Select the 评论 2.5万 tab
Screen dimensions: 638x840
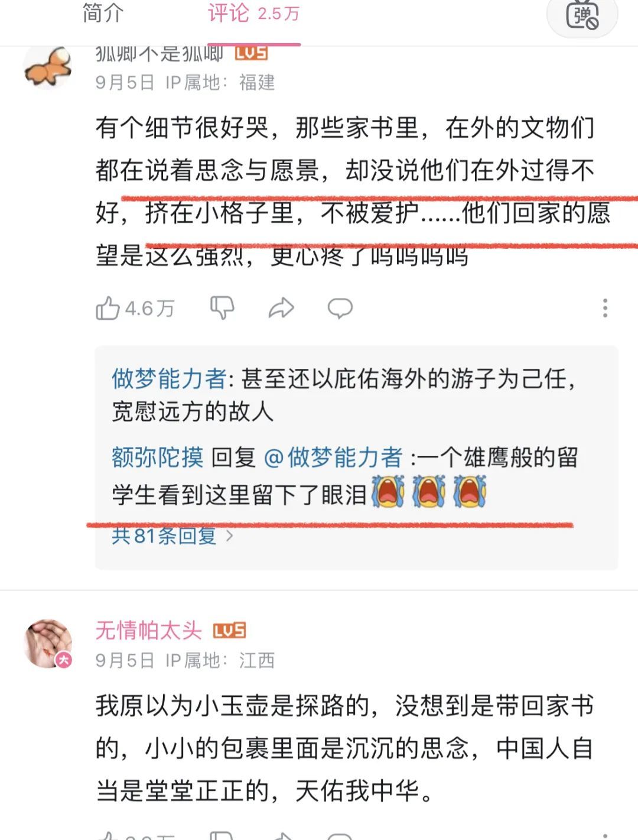coord(253,13)
